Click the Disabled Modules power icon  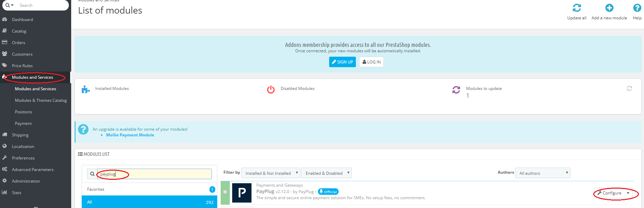271,90
